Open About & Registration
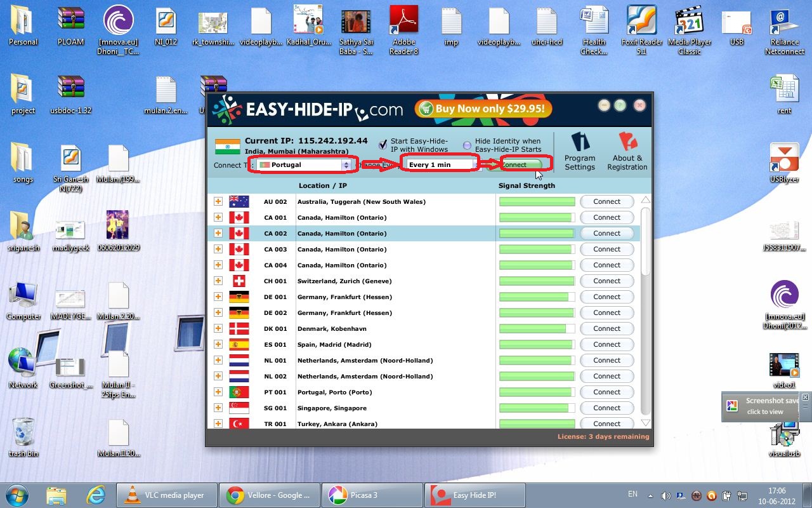Image resolution: width=812 pixels, height=508 pixels. (x=627, y=152)
